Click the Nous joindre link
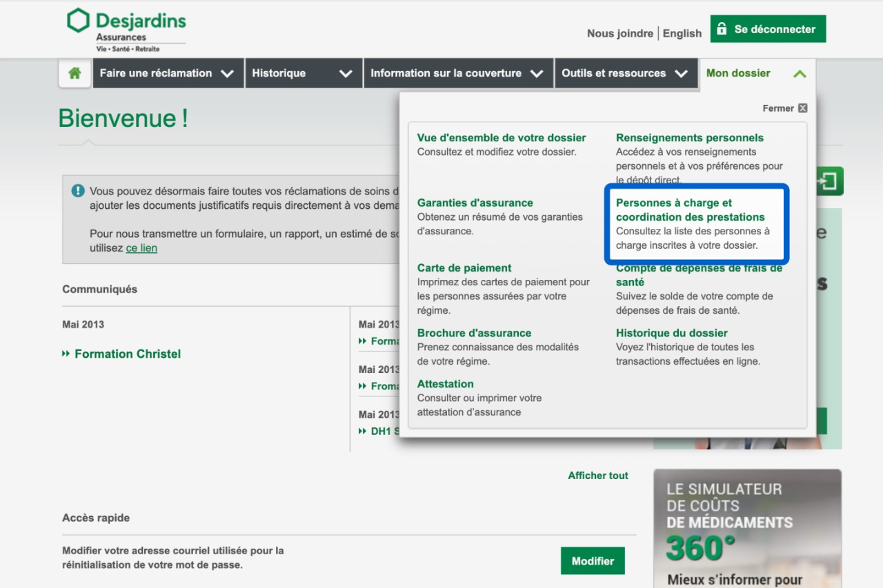Screen dimensions: 883x588 (619, 33)
